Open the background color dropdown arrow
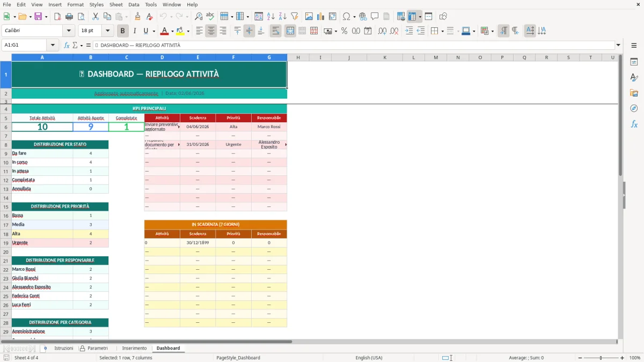This screenshot has height=362, width=644. pos(188,31)
